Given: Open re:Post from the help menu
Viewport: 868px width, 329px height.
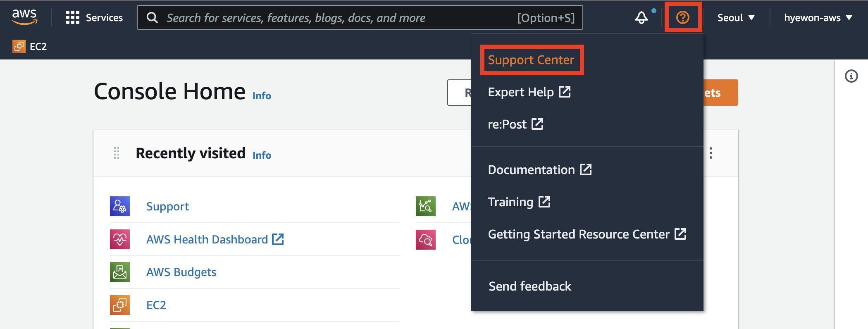Looking at the screenshot, I should (515, 124).
